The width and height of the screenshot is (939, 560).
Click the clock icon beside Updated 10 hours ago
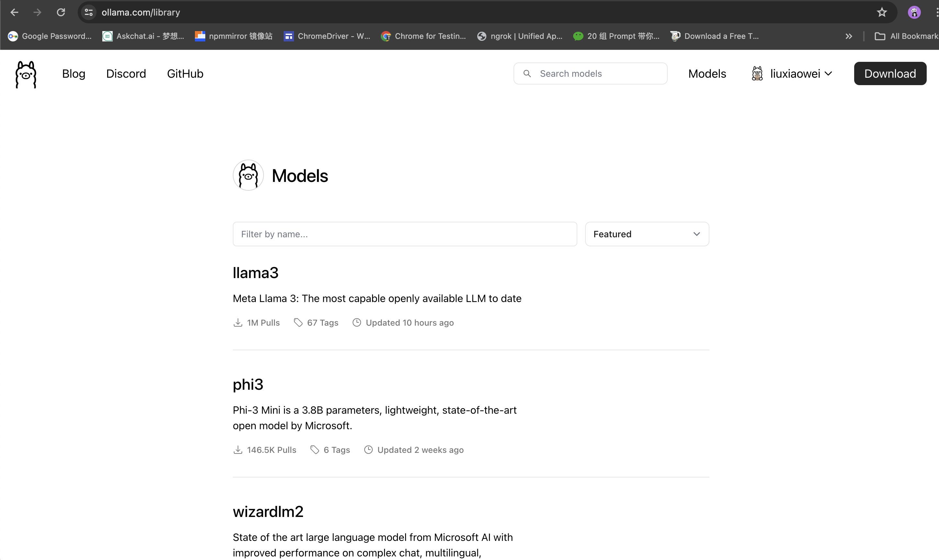[x=356, y=323]
